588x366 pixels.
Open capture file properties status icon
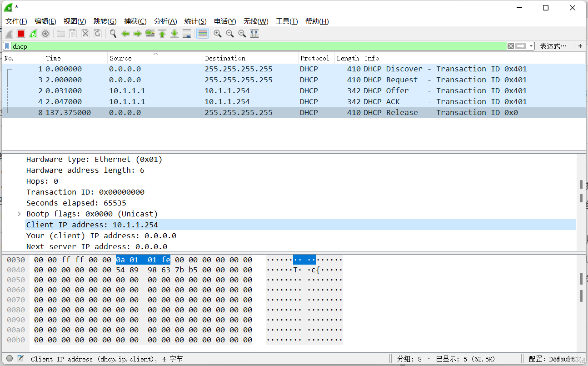[20, 358]
